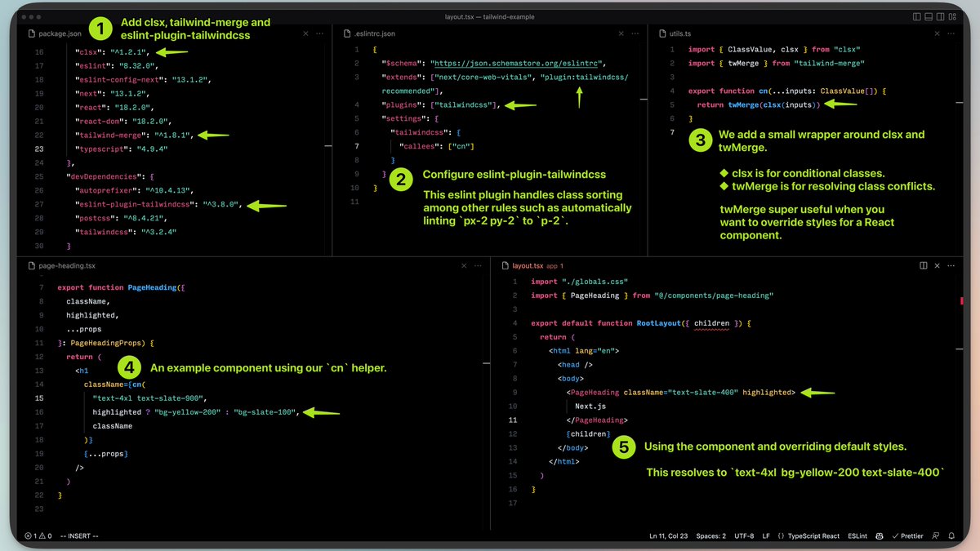Open the Copilot status icon

pyautogui.click(x=880, y=536)
